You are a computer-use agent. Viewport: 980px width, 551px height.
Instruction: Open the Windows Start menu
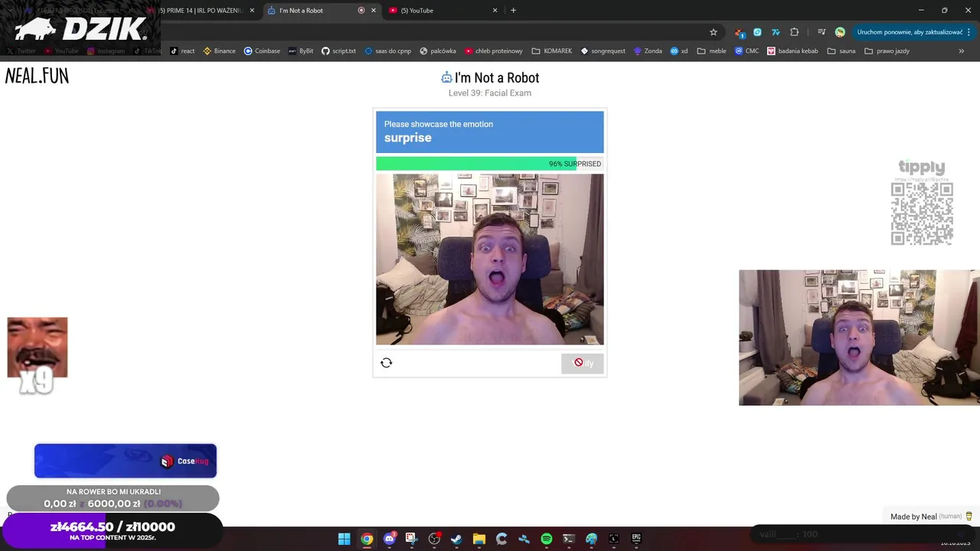click(x=345, y=539)
